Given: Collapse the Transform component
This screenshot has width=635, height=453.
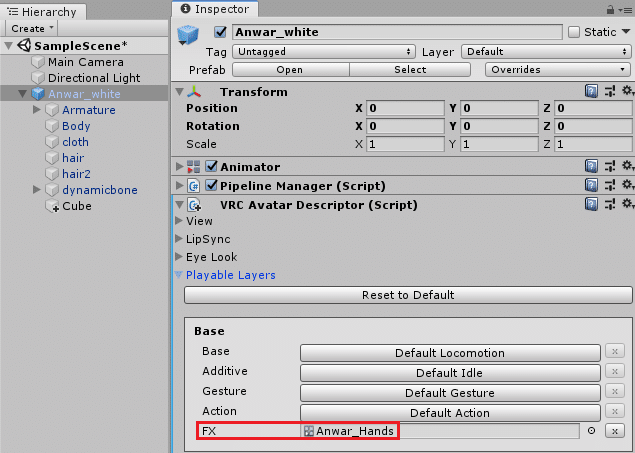Looking at the screenshot, I should (x=179, y=92).
